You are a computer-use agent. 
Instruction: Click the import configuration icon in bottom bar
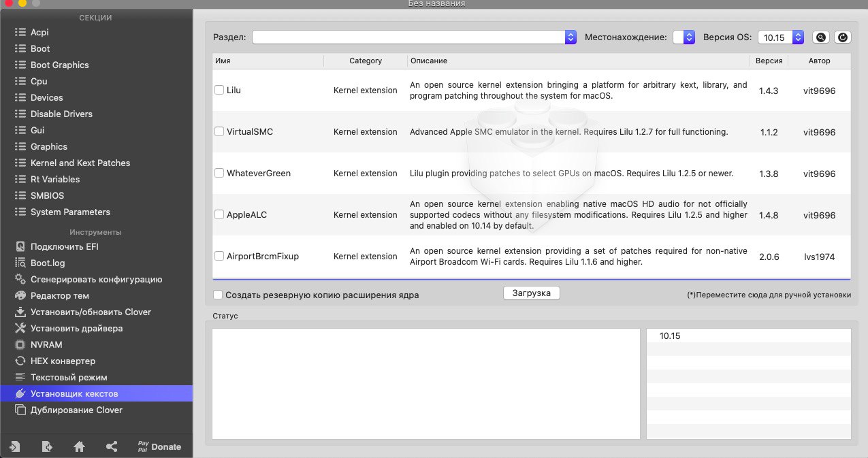[x=14, y=446]
